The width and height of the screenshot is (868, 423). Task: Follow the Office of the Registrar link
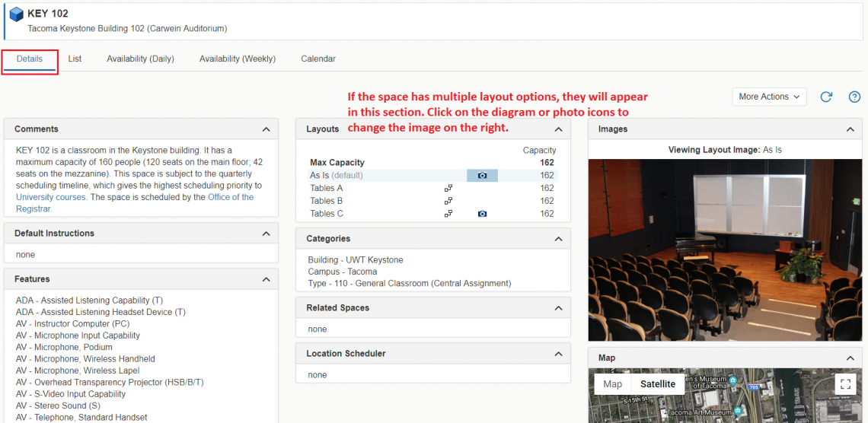point(231,197)
